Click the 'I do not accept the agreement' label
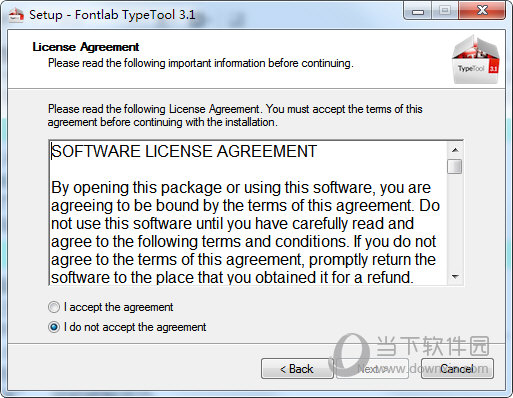Image resolution: width=513 pixels, height=398 pixels. click(135, 327)
